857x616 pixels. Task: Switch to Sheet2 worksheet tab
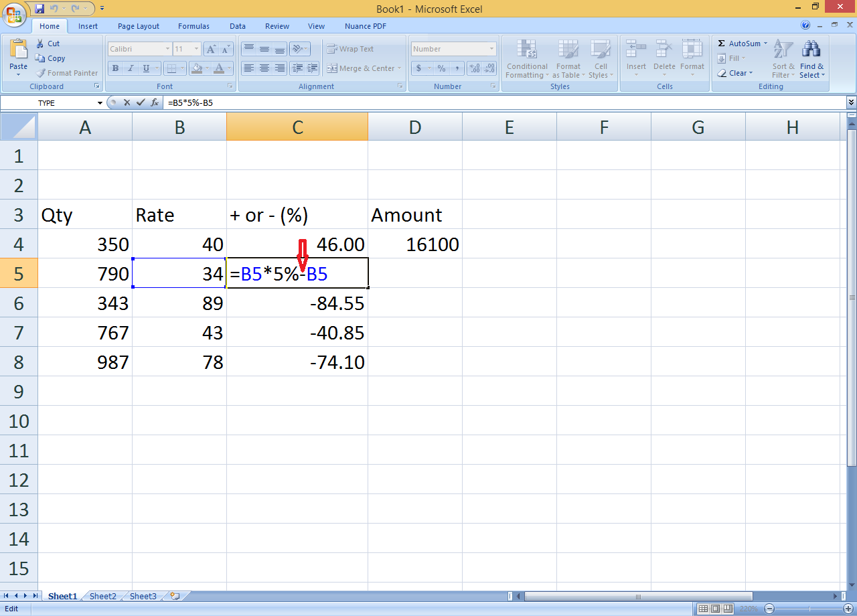102,596
